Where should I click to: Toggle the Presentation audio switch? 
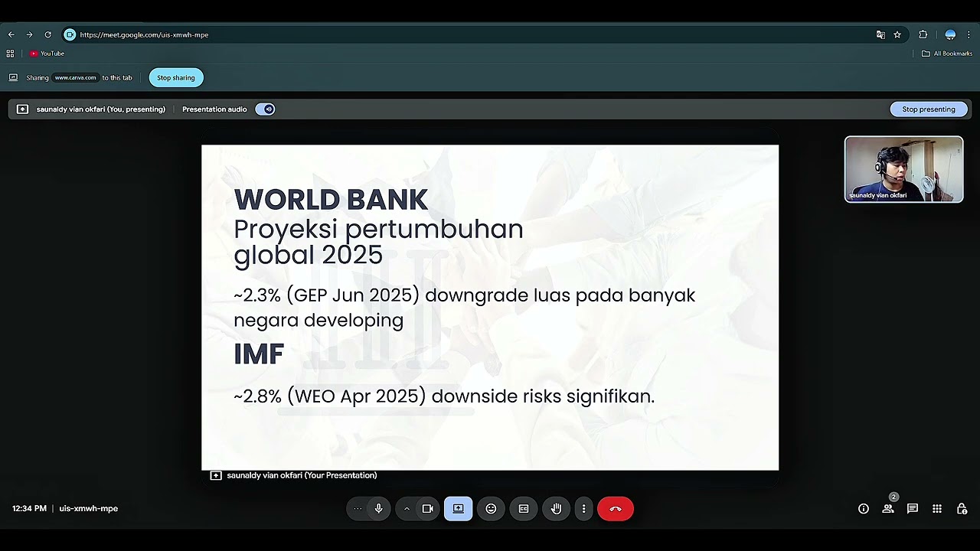pos(265,109)
